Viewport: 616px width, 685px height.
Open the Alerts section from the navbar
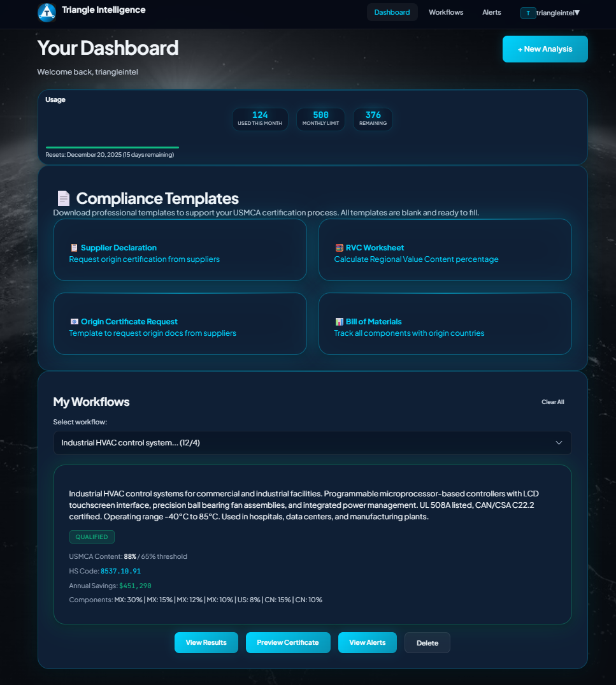[x=491, y=12]
